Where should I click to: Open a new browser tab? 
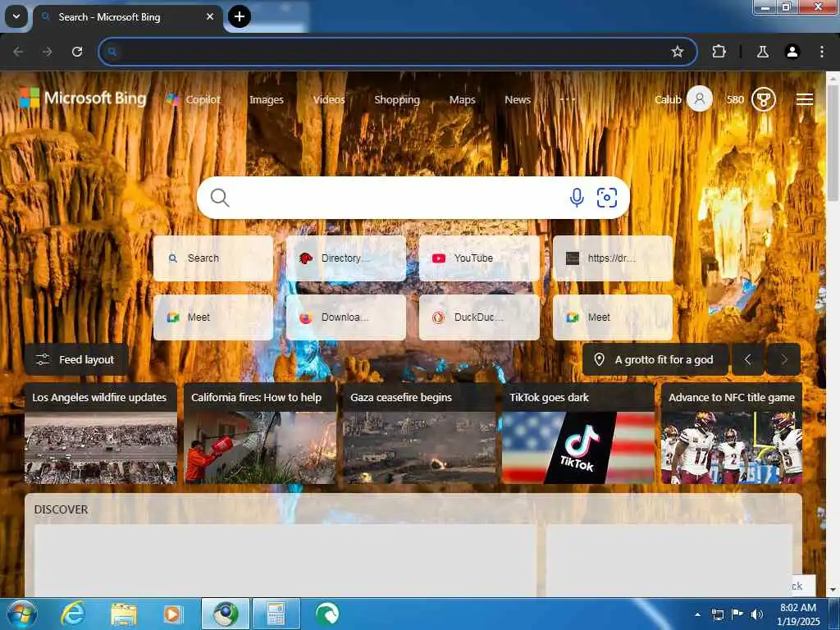click(x=240, y=16)
